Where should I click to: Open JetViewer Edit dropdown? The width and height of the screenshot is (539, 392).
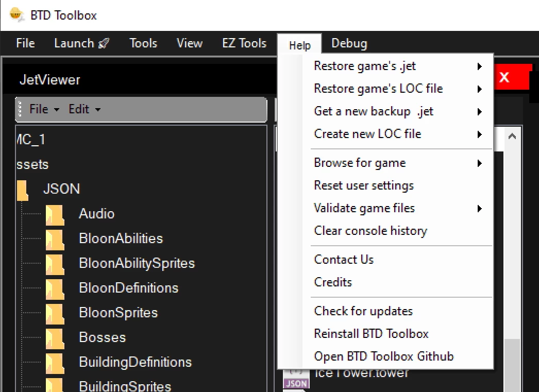tap(85, 109)
